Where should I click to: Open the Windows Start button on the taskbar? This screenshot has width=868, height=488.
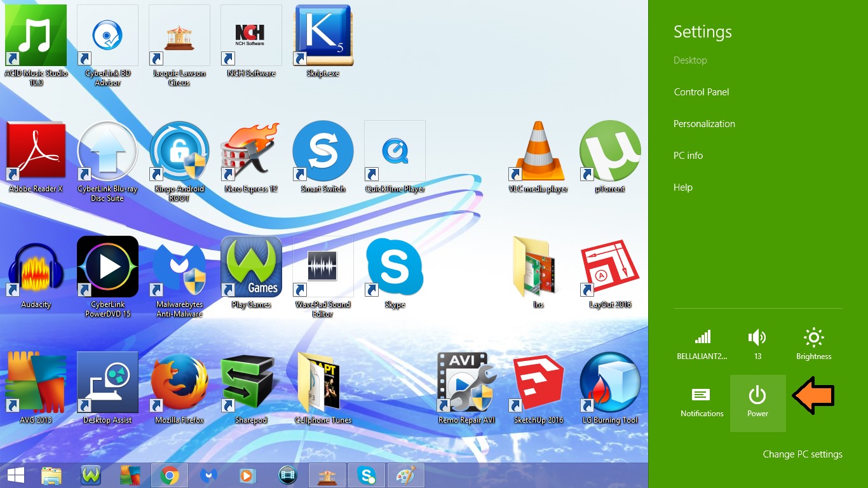click(15, 475)
